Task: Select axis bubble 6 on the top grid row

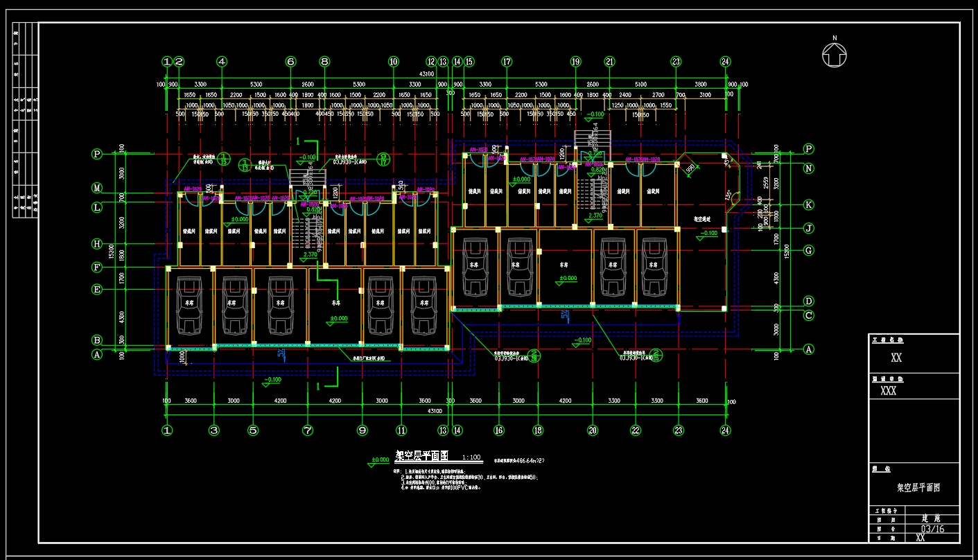Action: pyautogui.click(x=290, y=61)
